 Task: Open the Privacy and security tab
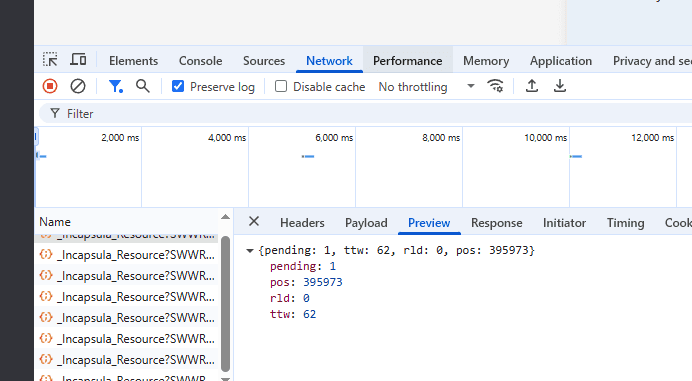(652, 61)
